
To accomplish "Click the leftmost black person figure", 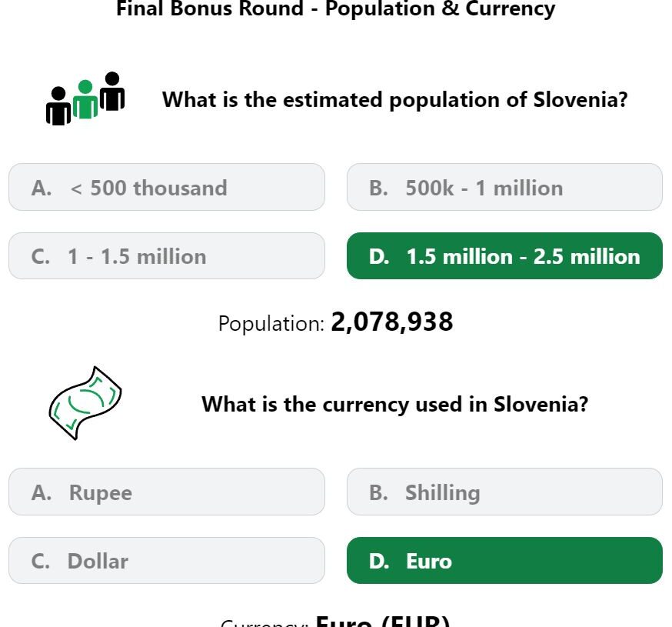I will pos(58,106).
